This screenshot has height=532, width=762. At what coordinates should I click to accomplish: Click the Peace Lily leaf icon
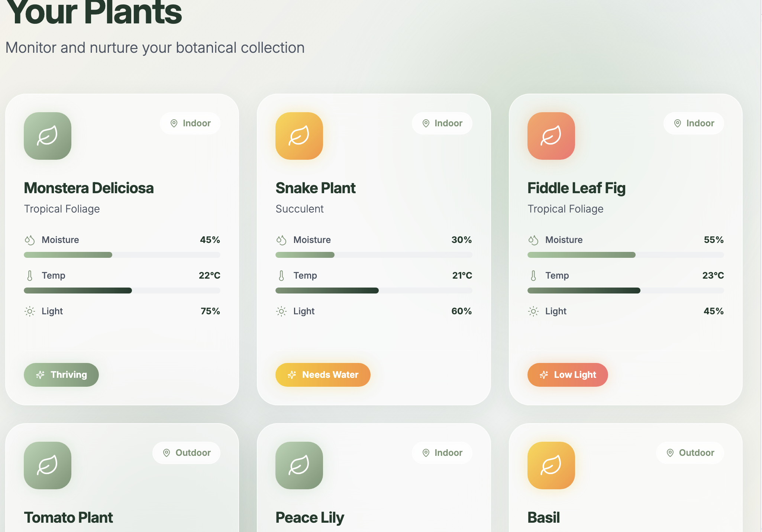tap(299, 466)
